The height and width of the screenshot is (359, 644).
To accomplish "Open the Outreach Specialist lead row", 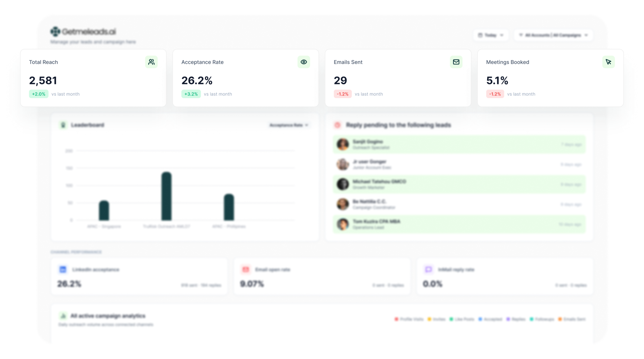I will point(459,144).
